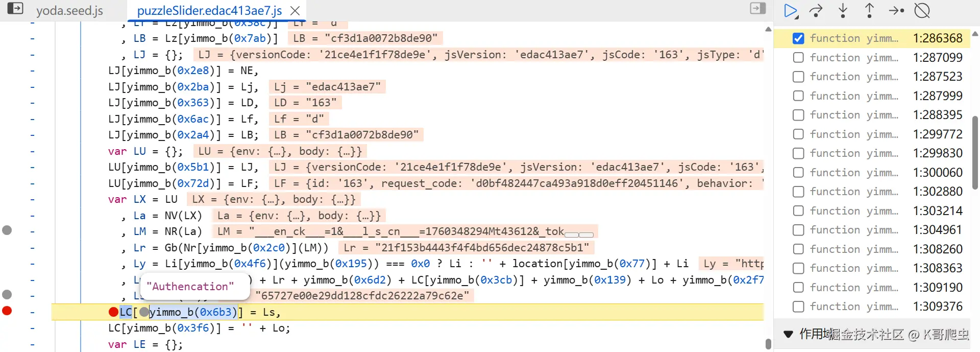Screen dimensions: 980x352
Task: Click the Lr = "21f153b4443f4f4bd656dec24878c5b1" value
Action: click(x=467, y=248)
